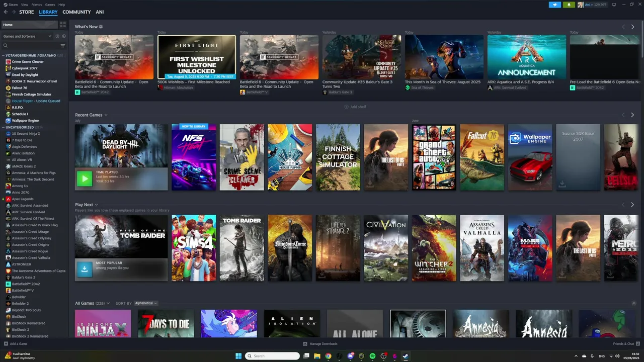Open Spotify from the Windows taskbar
The height and width of the screenshot is (362, 644).
point(372,356)
